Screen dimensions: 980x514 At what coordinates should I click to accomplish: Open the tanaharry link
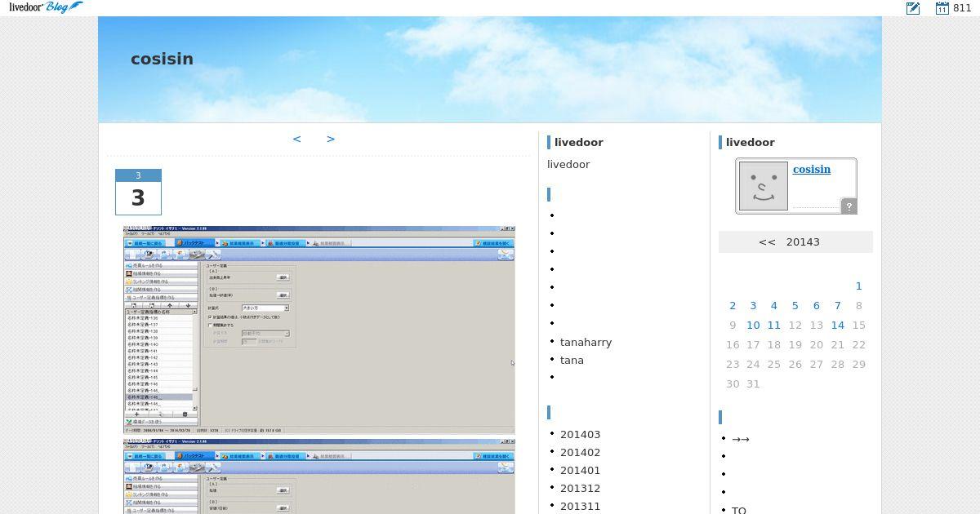click(x=586, y=342)
